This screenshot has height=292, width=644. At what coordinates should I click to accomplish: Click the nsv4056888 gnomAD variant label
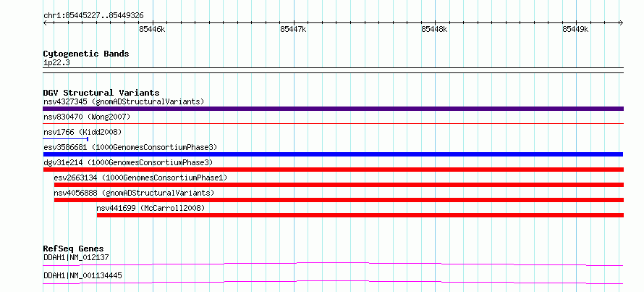click(134, 193)
